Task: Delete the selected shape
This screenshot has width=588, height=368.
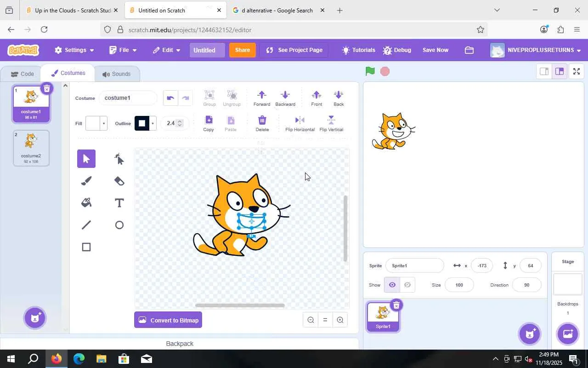Action: [262, 123]
